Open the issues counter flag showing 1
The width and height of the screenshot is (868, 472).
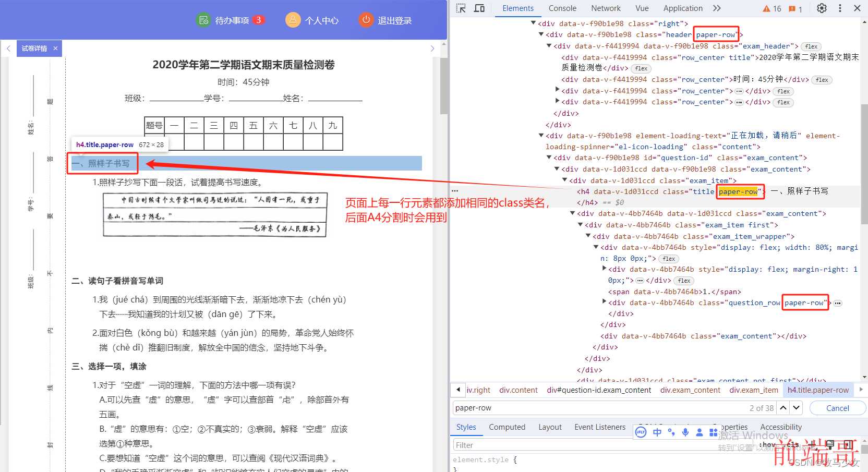pos(795,8)
